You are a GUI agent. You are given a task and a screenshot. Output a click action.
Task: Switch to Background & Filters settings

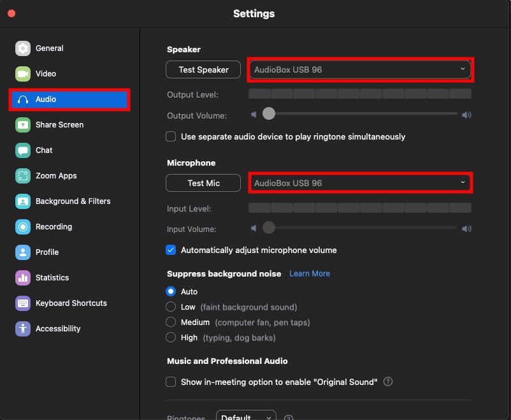pyautogui.click(x=73, y=201)
